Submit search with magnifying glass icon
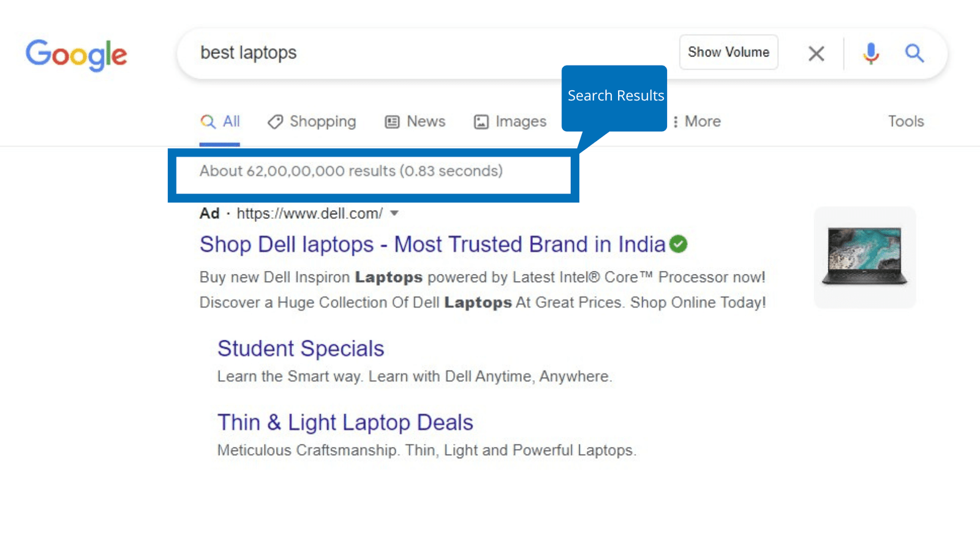980x551 pixels. pyautogui.click(x=914, y=53)
